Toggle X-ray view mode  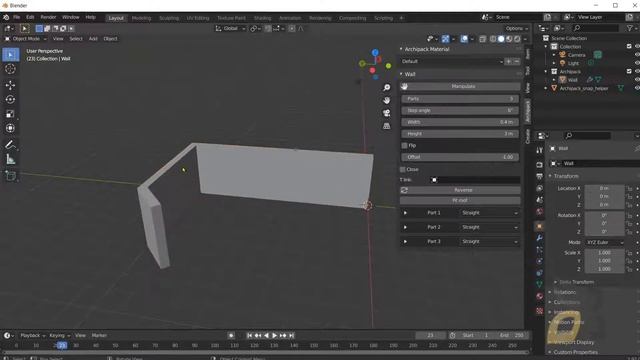(482, 39)
